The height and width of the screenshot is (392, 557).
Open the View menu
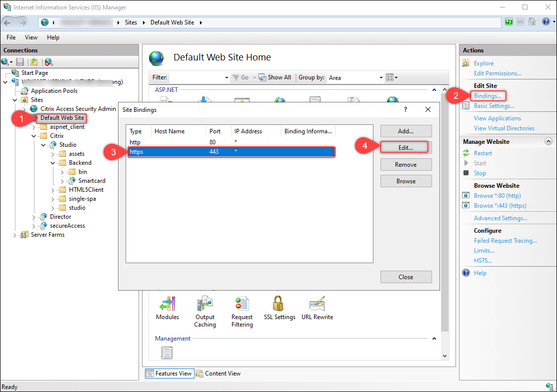(x=31, y=37)
